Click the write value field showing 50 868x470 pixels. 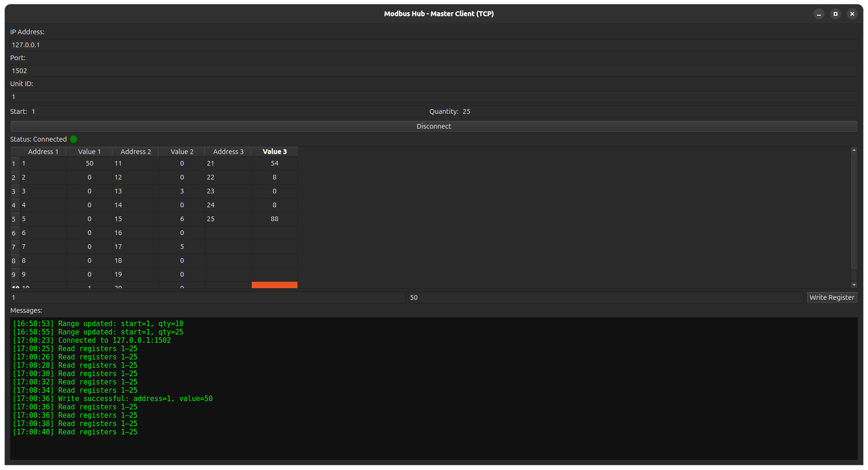click(x=601, y=297)
